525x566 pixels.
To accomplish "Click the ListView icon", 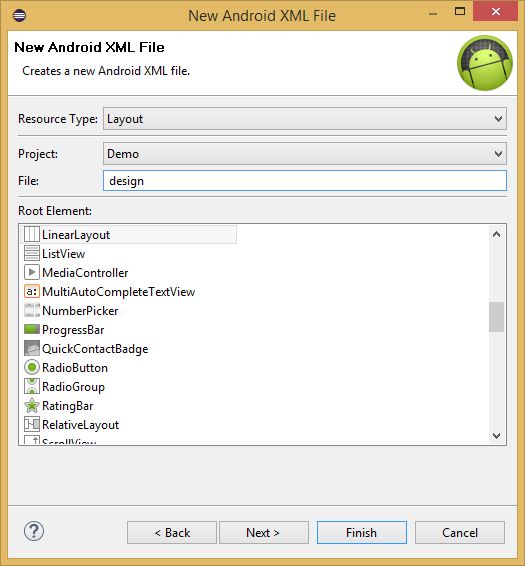I will 31,253.
